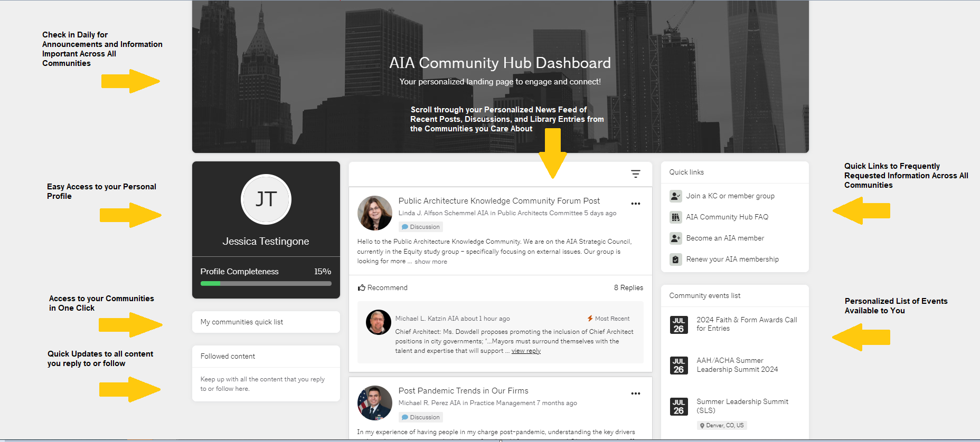Open Become an AIA member link
This screenshot has height=442, width=980.
pyautogui.click(x=725, y=238)
